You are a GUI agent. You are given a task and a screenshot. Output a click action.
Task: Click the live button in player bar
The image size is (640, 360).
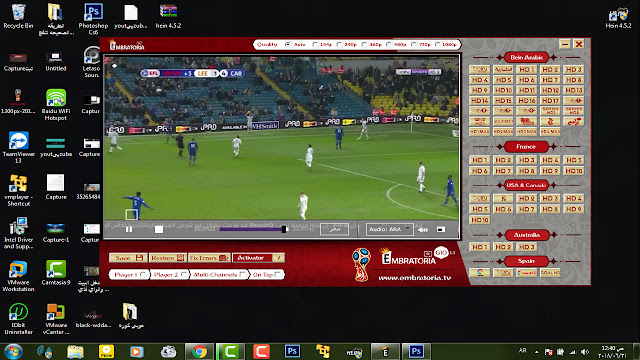click(334, 229)
